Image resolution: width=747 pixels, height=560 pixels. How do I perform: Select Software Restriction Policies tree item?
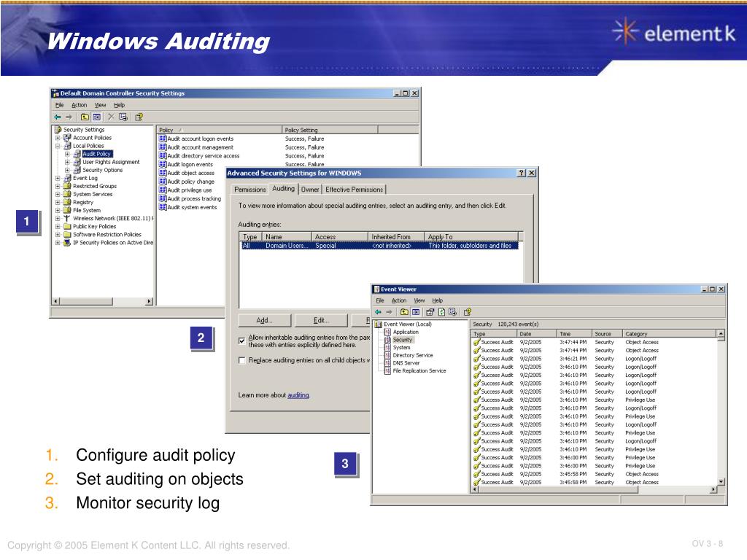(x=107, y=234)
